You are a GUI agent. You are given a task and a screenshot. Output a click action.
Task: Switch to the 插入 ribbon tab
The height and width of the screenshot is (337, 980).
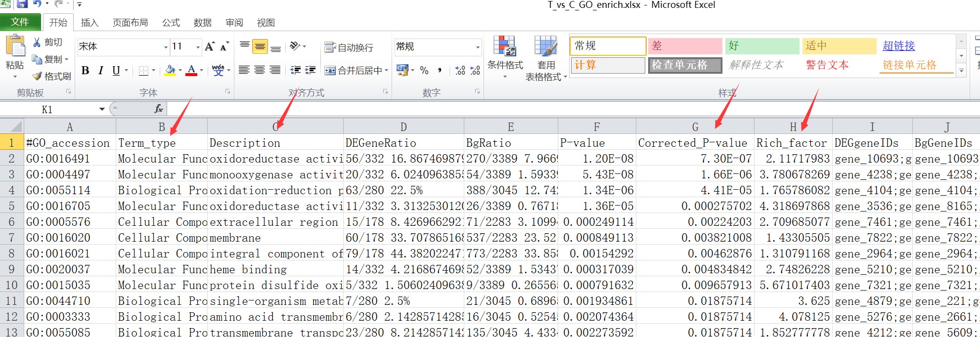click(x=89, y=23)
